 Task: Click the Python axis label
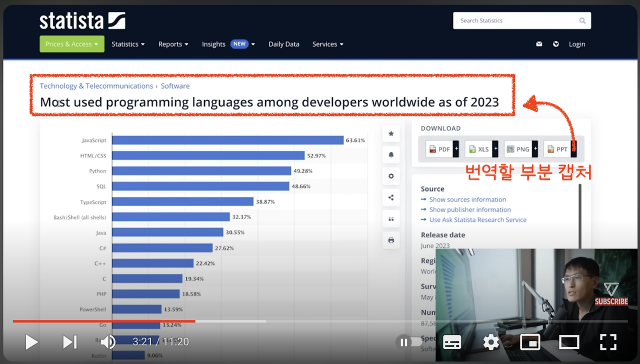(x=98, y=171)
